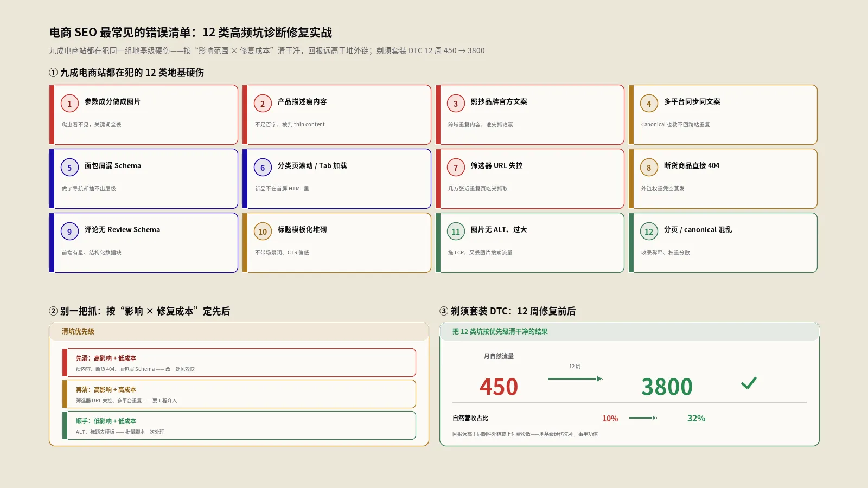This screenshot has width=868, height=488.
Task: Click the number 3 circle badge
Action: (456, 104)
